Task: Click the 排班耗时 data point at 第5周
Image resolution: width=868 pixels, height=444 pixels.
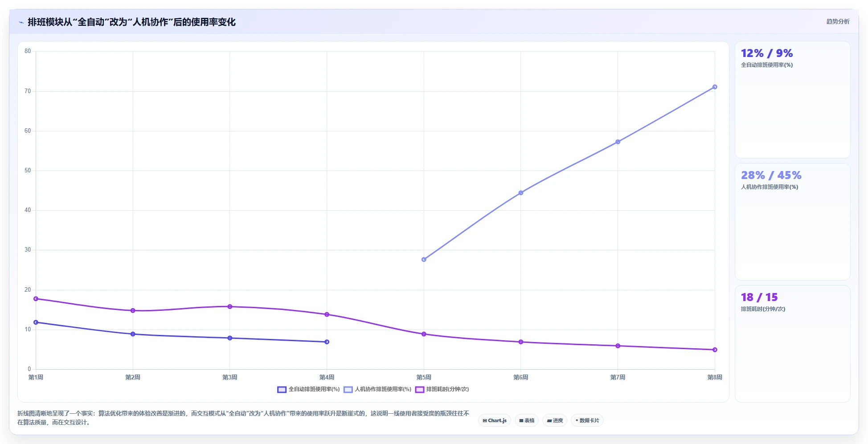Action: pyautogui.click(x=424, y=334)
